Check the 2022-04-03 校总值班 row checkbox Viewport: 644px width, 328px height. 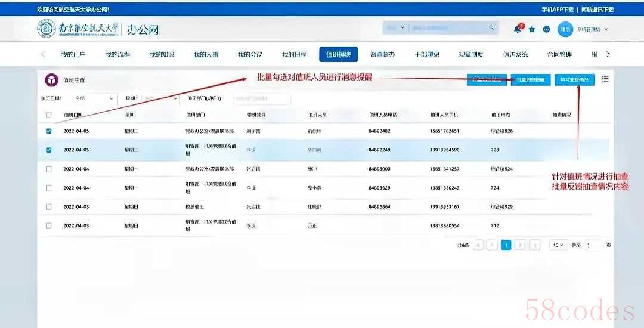pos(49,207)
